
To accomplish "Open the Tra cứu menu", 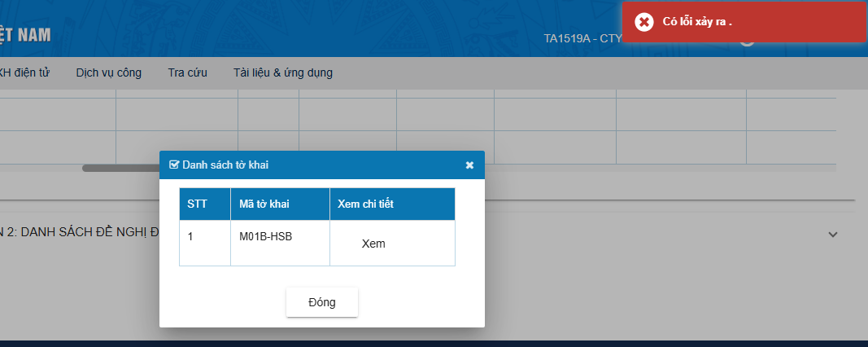I will click(x=187, y=72).
